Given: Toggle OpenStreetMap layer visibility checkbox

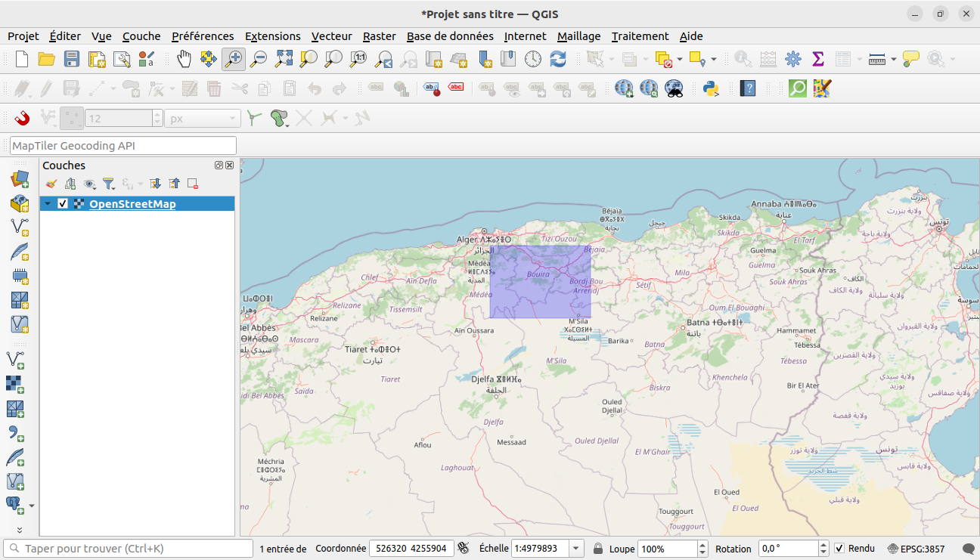Looking at the screenshot, I should [x=63, y=204].
